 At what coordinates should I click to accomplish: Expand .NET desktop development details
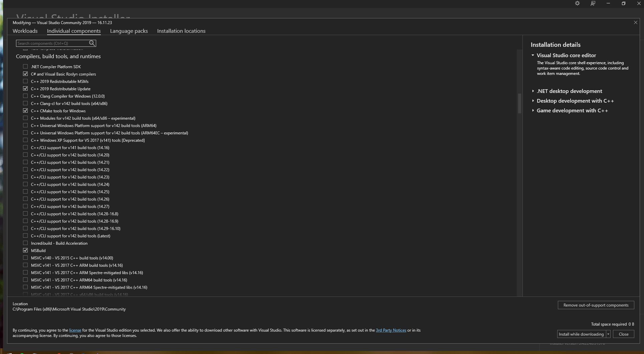(x=533, y=91)
